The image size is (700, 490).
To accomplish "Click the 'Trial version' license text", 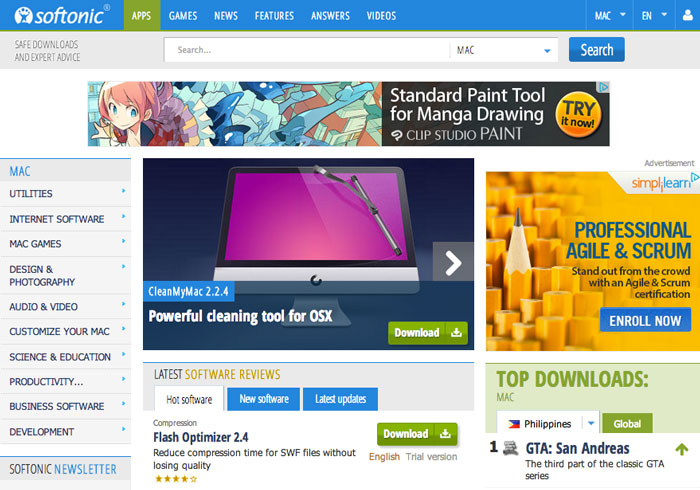I will tap(431, 457).
